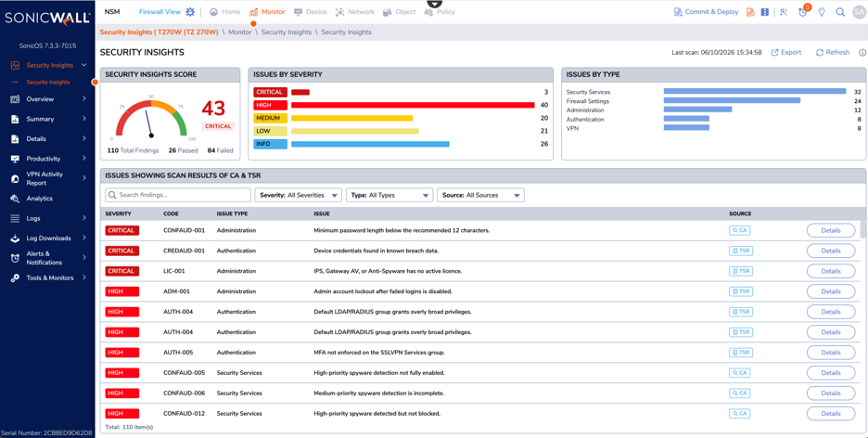
Task: Open Details for LIC-001 finding
Action: (x=830, y=271)
